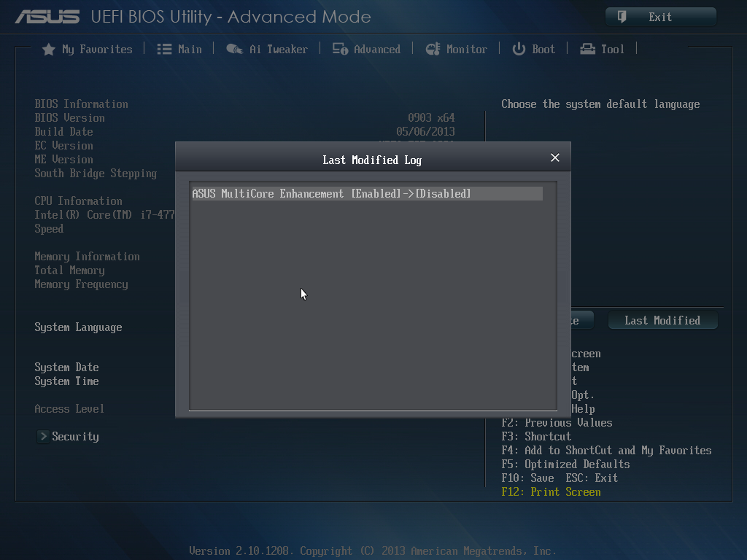Click the Monitor gauge icon
Viewport: 747px width, 560px height.
point(433,49)
